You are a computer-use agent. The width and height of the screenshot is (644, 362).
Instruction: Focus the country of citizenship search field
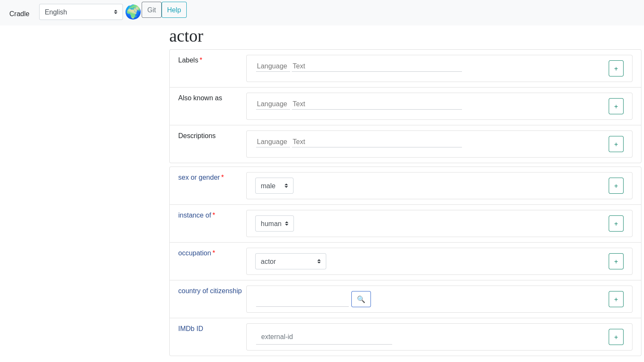302,299
